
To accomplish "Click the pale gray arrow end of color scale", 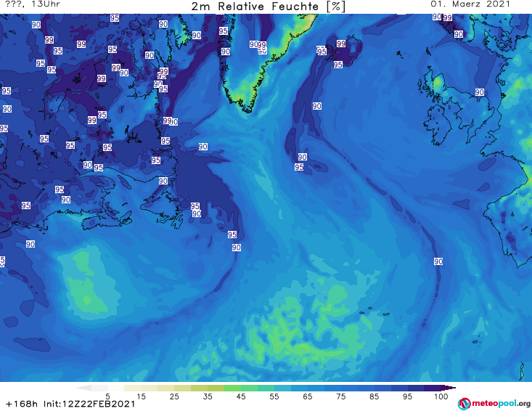I will [x=83, y=388].
